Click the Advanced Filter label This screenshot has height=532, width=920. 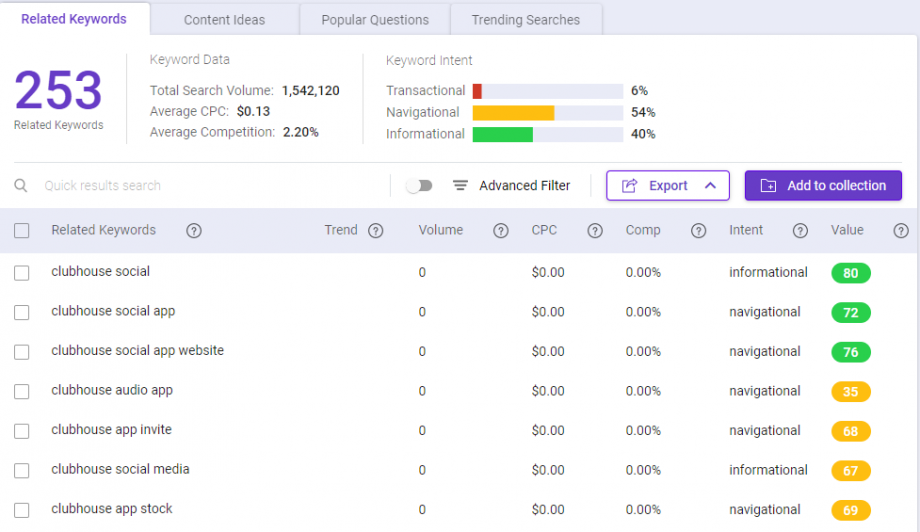tap(525, 185)
